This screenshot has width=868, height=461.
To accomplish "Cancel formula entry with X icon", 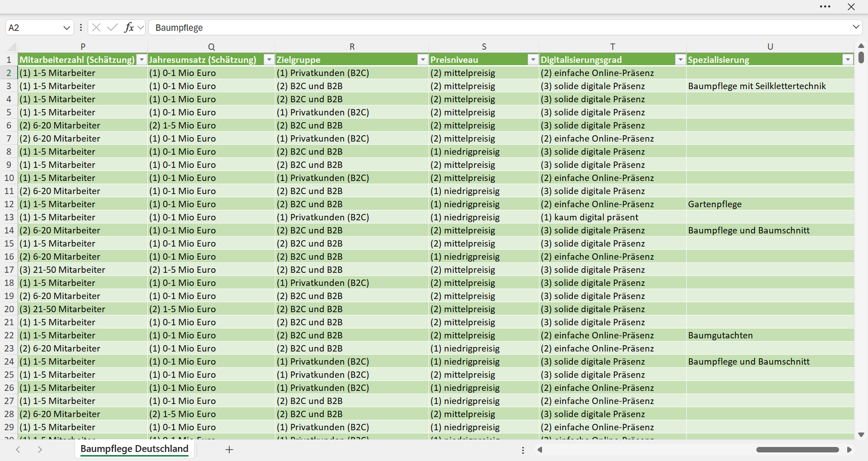I will click(x=96, y=28).
